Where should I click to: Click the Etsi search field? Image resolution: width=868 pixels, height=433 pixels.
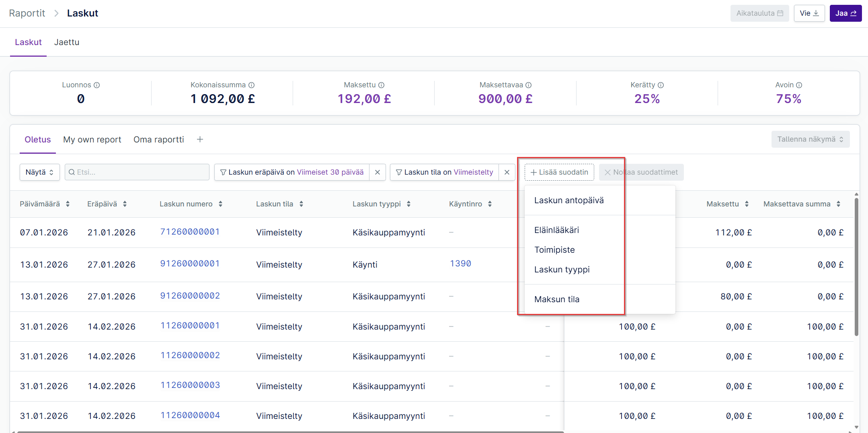pos(137,172)
